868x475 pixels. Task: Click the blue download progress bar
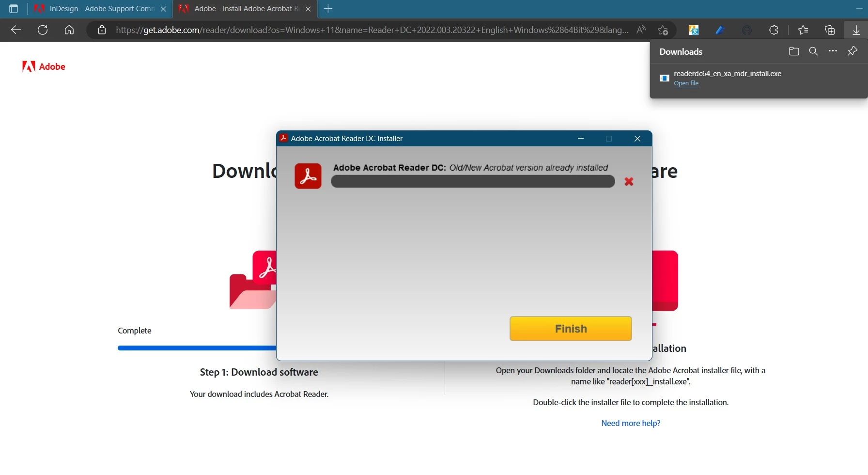[x=197, y=348]
